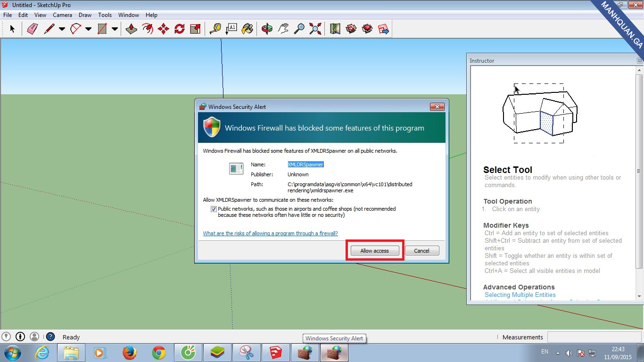Open Firefox from the taskbar
The width and height of the screenshot is (644, 362).
(130, 353)
